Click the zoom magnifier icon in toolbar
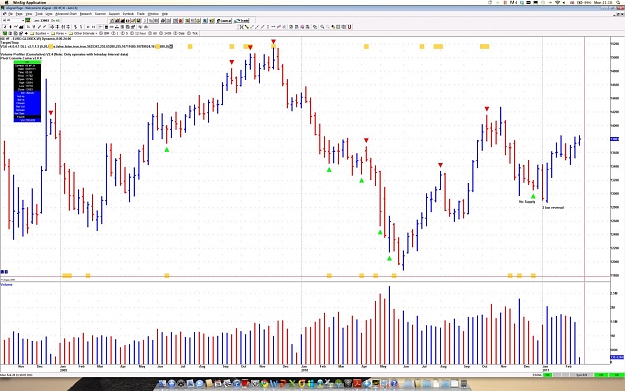Screen dimensions: 625x391 point(322,27)
